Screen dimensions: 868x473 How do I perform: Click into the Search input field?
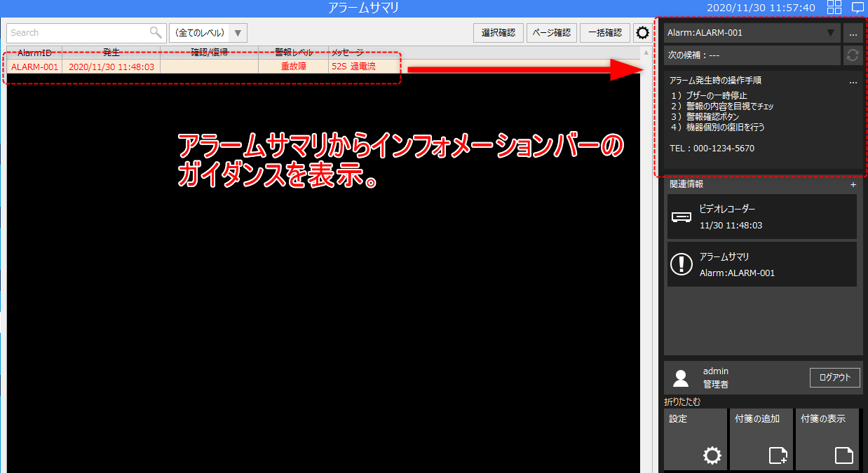tap(77, 33)
